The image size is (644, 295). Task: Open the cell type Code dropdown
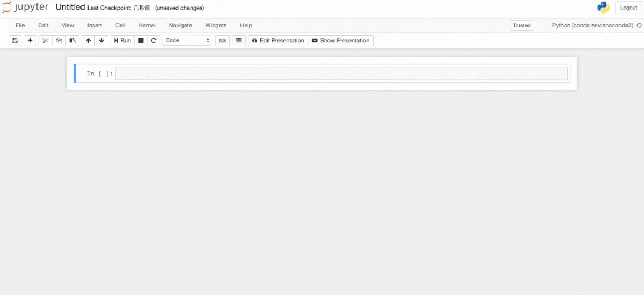pos(187,40)
